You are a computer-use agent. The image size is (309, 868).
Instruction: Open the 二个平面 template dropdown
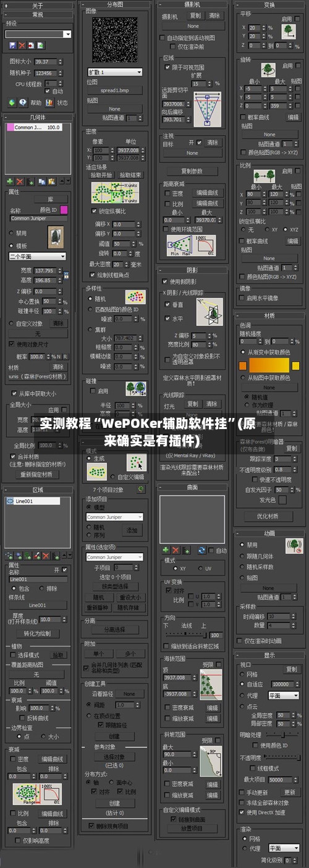37,256
